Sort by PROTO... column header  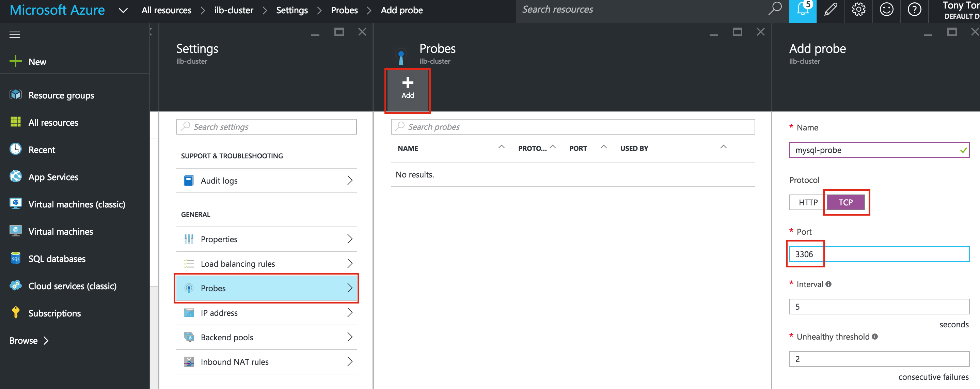532,149
